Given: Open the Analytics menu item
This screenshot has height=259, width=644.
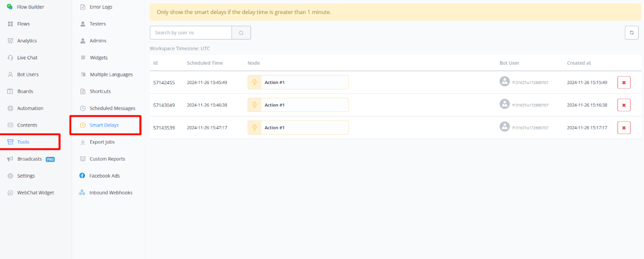Looking at the screenshot, I should coord(27,41).
